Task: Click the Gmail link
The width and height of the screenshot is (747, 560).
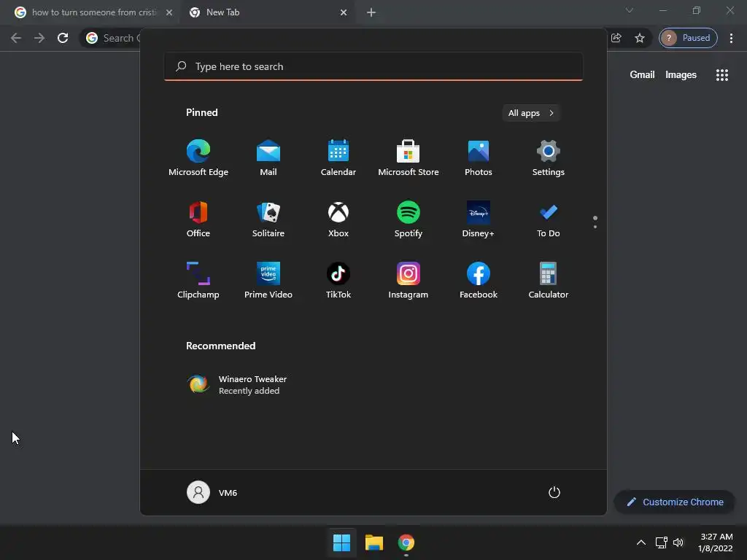Action: pyautogui.click(x=642, y=75)
